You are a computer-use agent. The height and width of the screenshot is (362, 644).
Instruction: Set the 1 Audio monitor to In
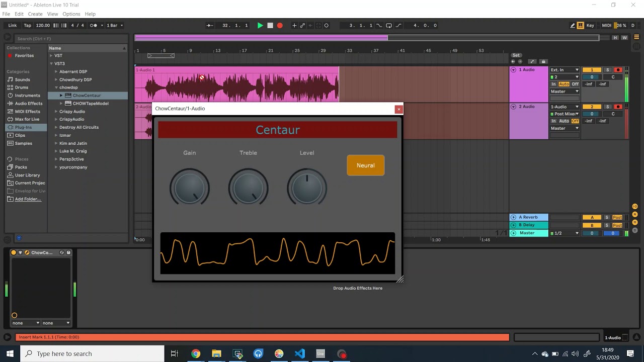(x=554, y=84)
